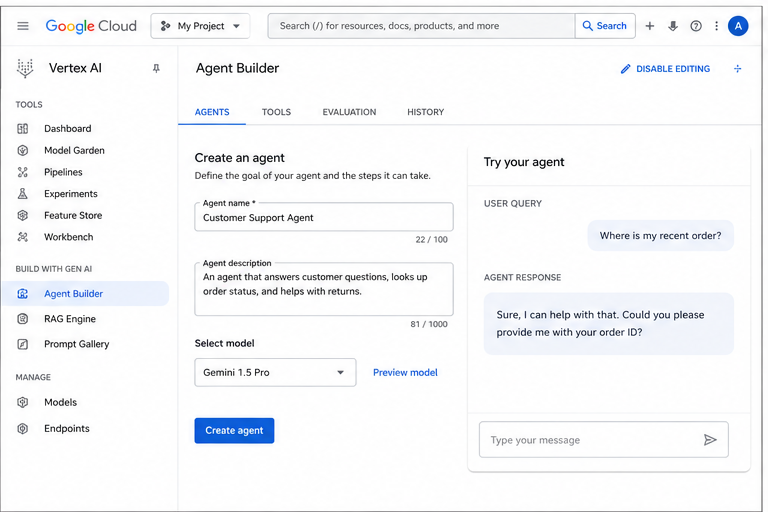Click the Create agent button
Screen dimensions: 768x512
[234, 431]
